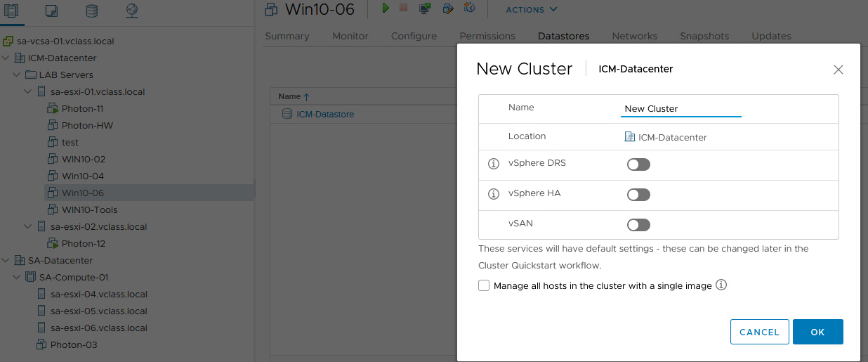Switch to the Monitor tab
Viewport: 868px width, 362px height.
350,36
